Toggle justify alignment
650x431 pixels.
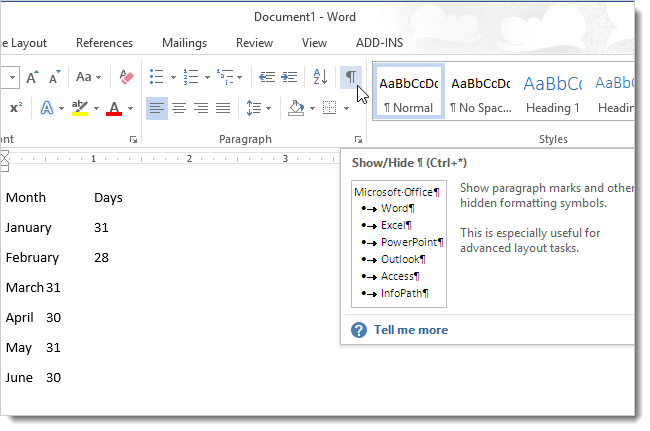coord(223,108)
